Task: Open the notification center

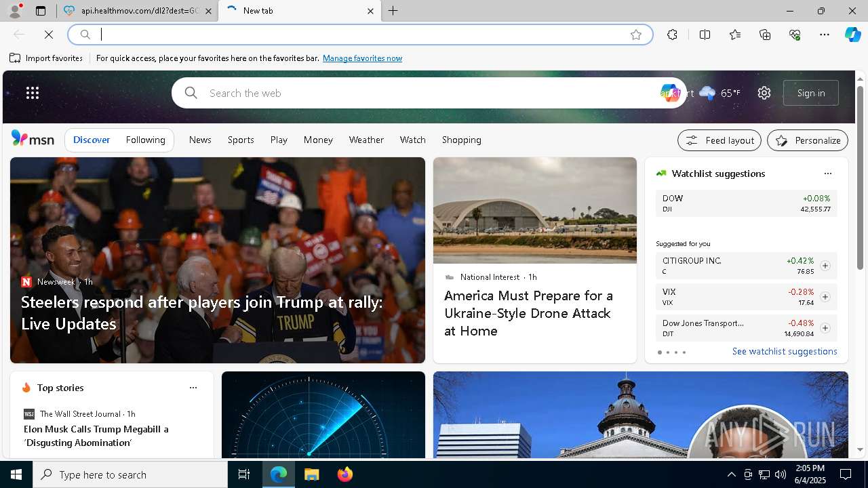Action: [846, 474]
